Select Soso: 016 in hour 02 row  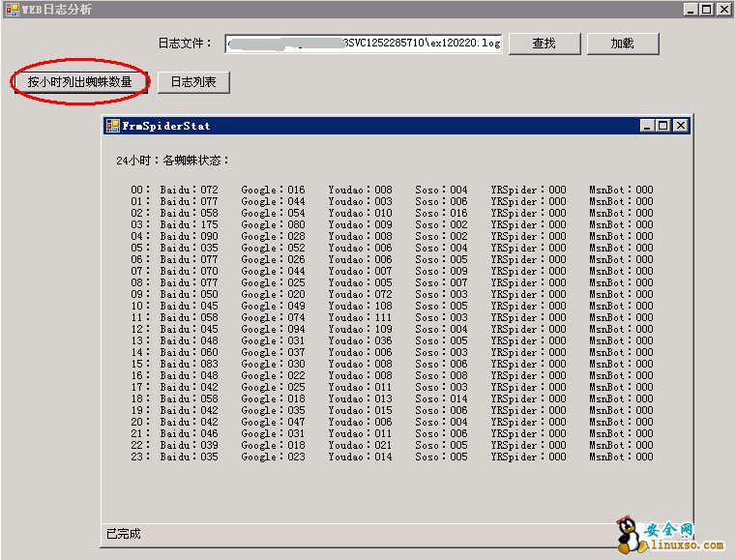pos(441,213)
